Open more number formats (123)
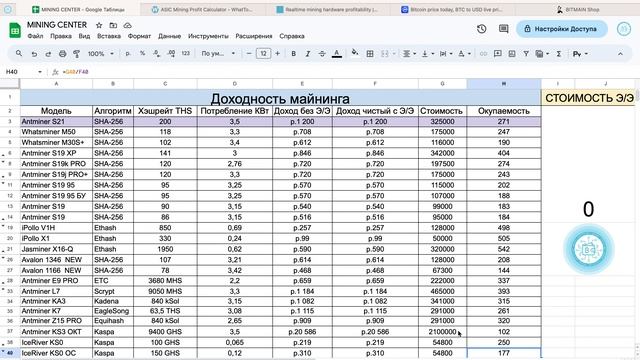Image resolution: width=640 pixels, height=360 pixels. coord(186,53)
